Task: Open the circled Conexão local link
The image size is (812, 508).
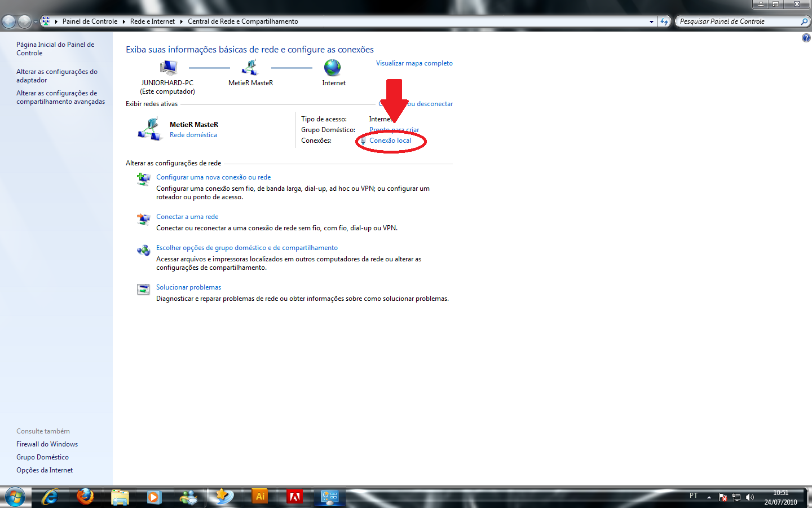Action: pos(391,140)
